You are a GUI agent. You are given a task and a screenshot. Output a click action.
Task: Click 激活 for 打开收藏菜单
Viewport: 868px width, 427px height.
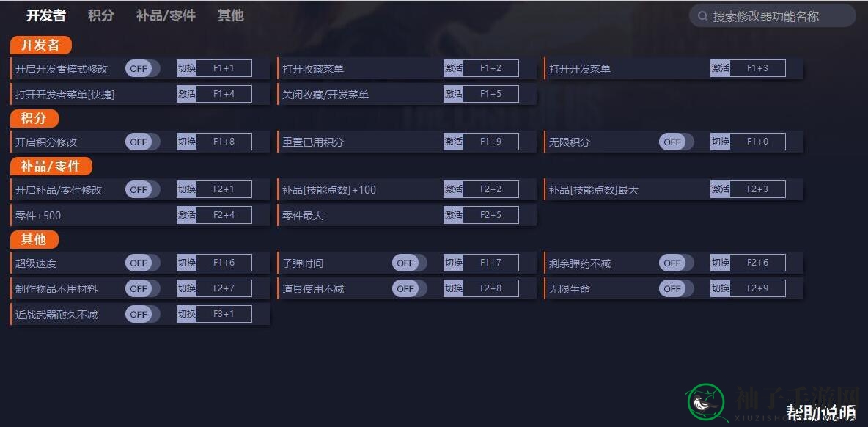coord(453,68)
